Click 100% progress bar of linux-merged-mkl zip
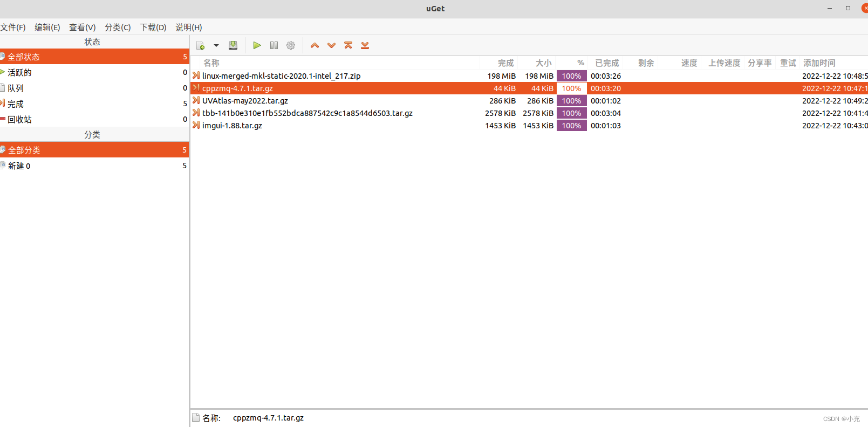Image resolution: width=868 pixels, height=427 pixels. 572,76
